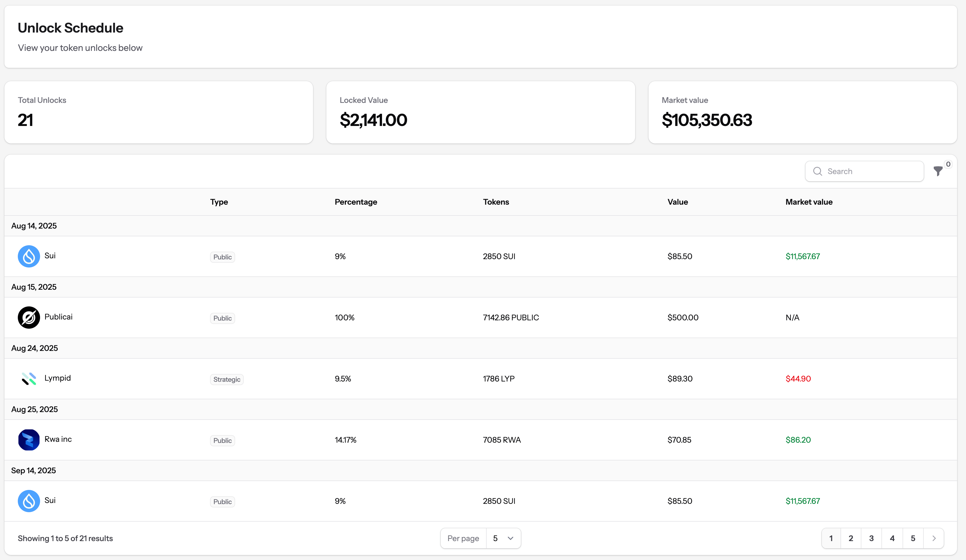Click the Percentage column header

pyautogui.click(x=355, y=202)
